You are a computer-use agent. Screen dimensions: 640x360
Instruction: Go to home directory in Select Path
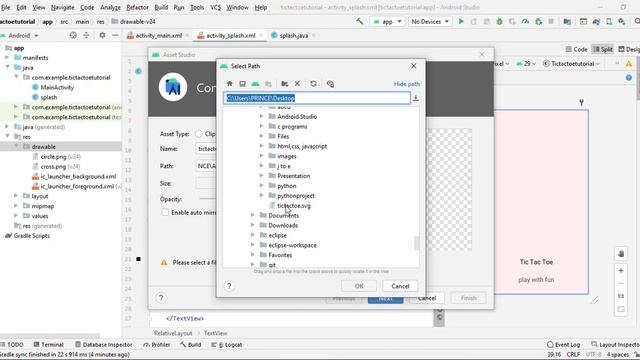[230, 84]
